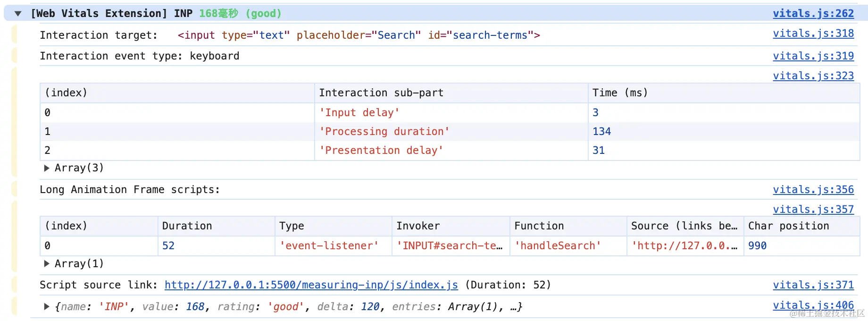Click the Invoker column header

pyautogui.click(x=418, y=226)
